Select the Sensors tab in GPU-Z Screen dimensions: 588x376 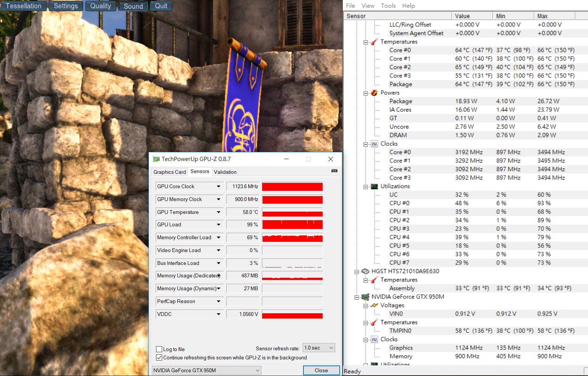pos(200,171)
